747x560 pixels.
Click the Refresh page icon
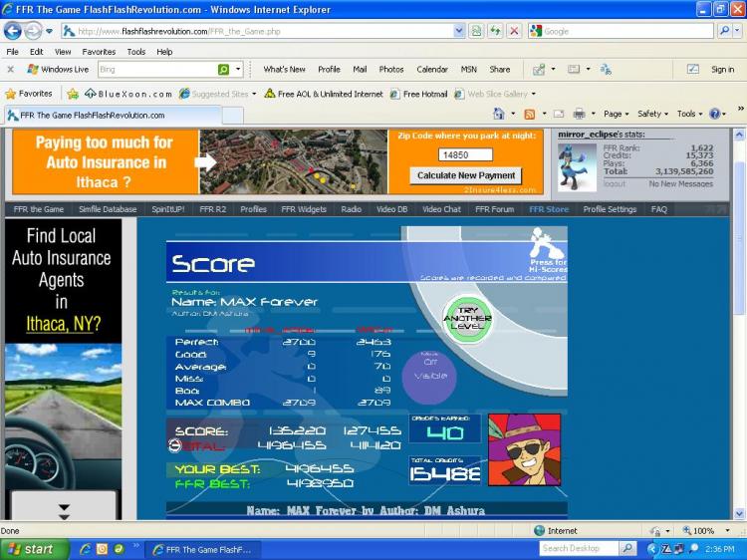(x=495, y=32)
